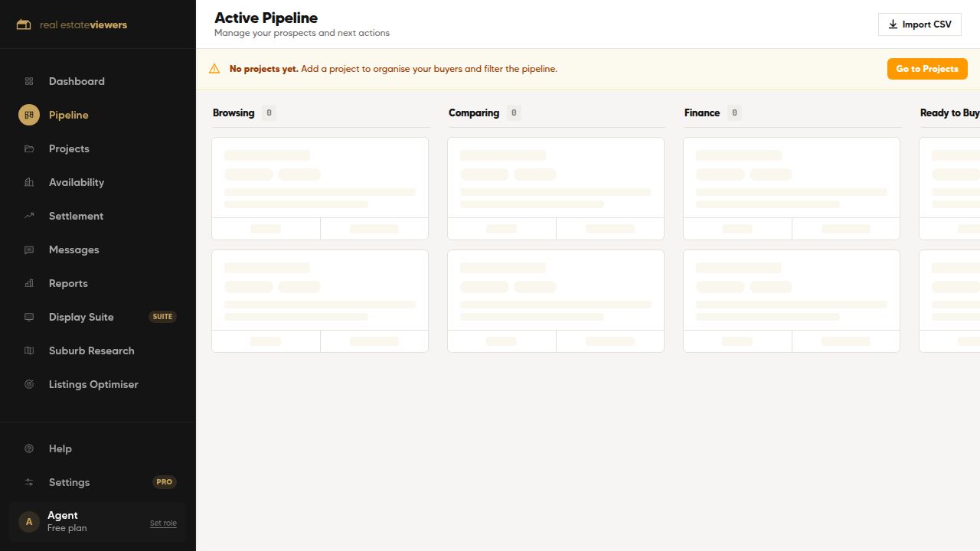Click the Help question mark icon
The width and height of the screenshot is (980, 551).
29,448
